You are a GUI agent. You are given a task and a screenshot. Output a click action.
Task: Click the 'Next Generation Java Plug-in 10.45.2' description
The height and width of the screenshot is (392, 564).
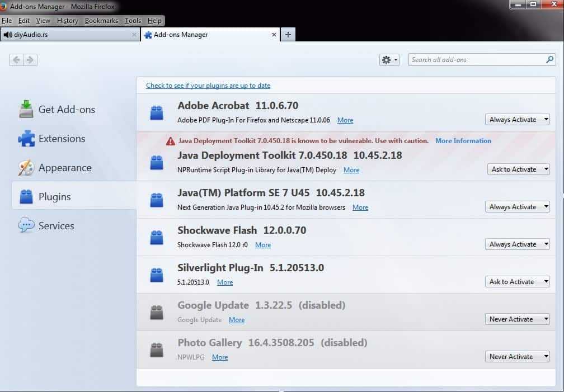coord(261,207)
